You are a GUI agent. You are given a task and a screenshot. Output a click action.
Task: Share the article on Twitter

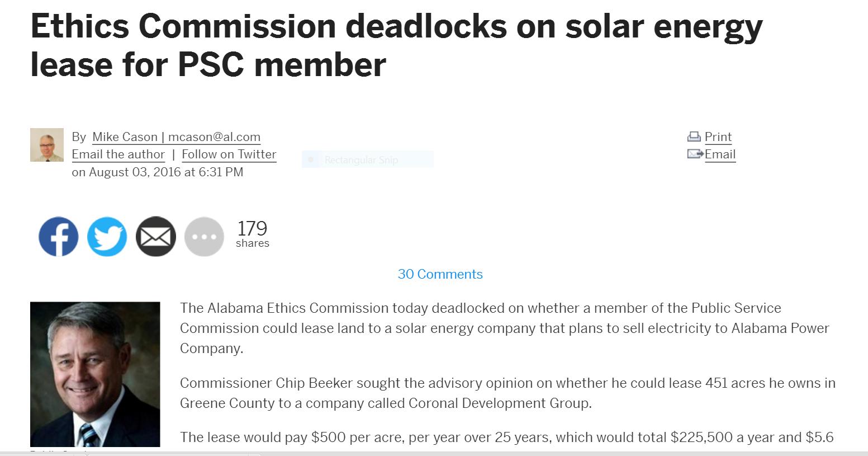(x=107, y=237)
